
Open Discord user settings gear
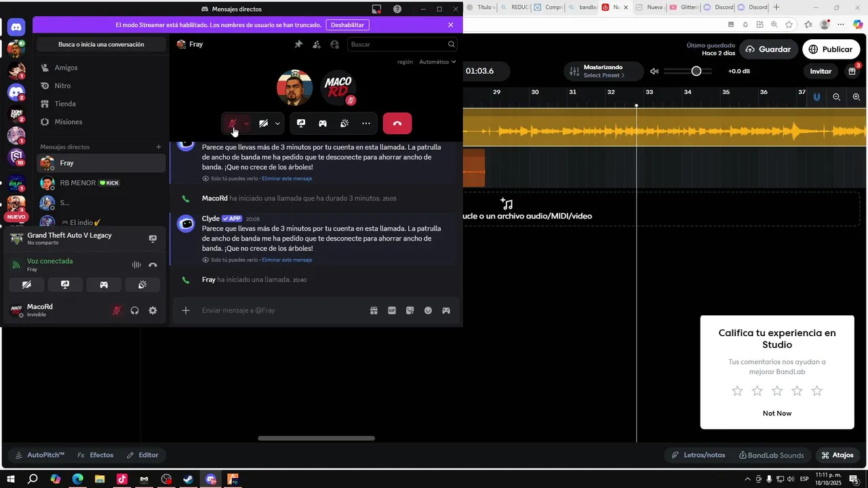(x=153, y=310)
